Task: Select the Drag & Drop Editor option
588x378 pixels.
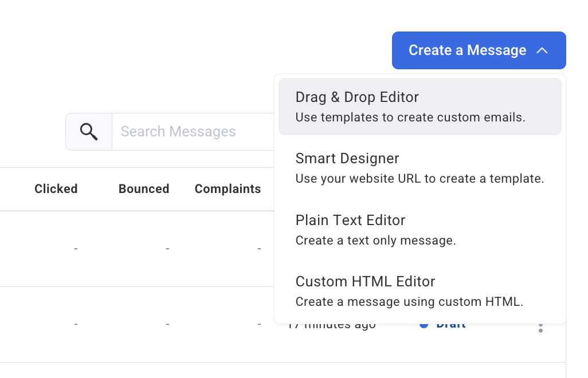Action: pos(356,97)
